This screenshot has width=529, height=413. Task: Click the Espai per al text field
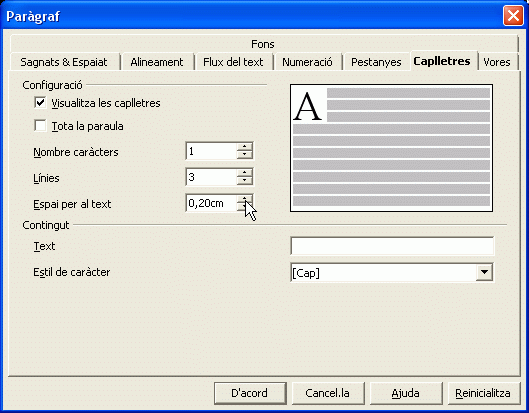coord(211,203)
